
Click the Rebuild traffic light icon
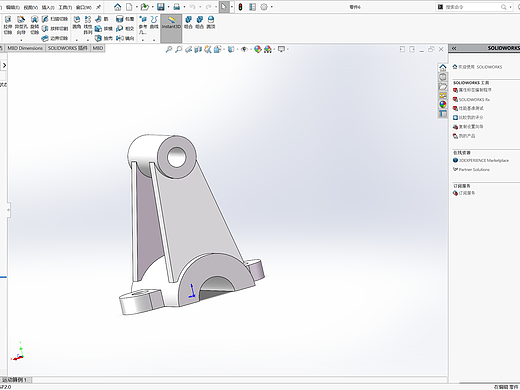coord(240,7)
